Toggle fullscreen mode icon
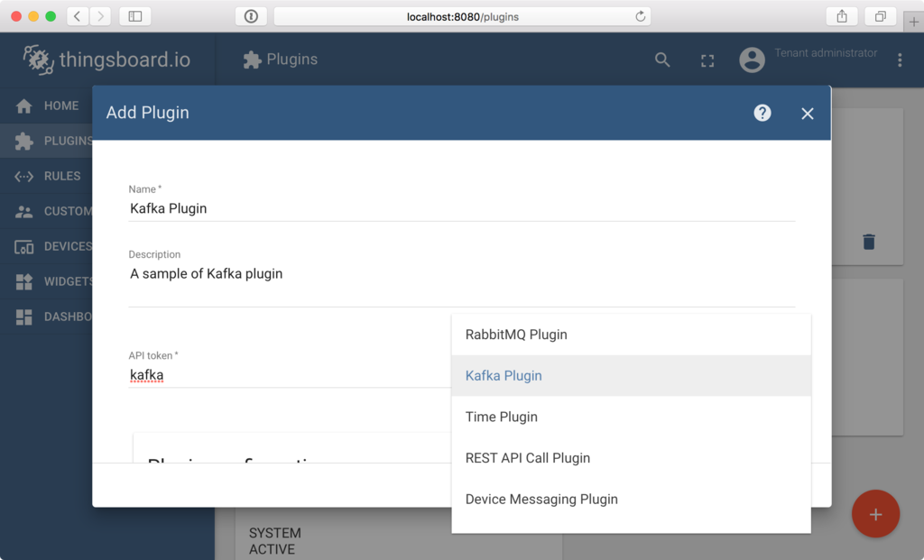This screenshot has width=924, height=560. tap(707, 60)
